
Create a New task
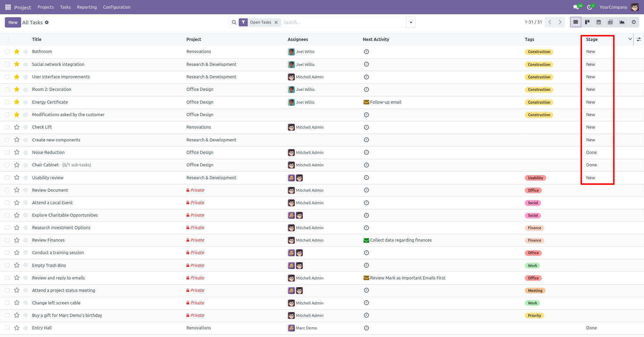point(13,22)
